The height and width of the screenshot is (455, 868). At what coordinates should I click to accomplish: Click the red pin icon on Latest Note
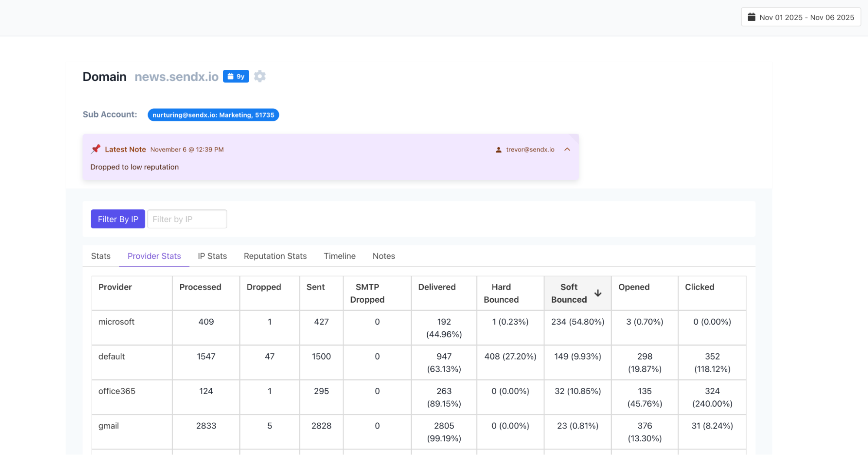coord(96,149)
